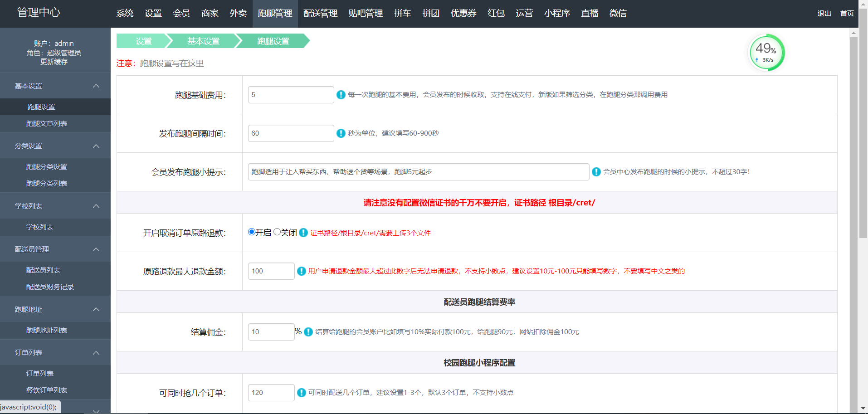Viewport: 868px width, 414px height.
Task: Click the info icon next to 发布跑腿间隔时间
Action: (341, 133)
